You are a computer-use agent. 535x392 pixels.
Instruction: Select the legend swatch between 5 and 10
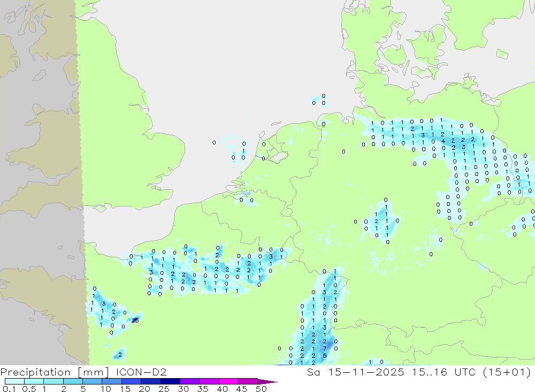click(x=93, y=381)
